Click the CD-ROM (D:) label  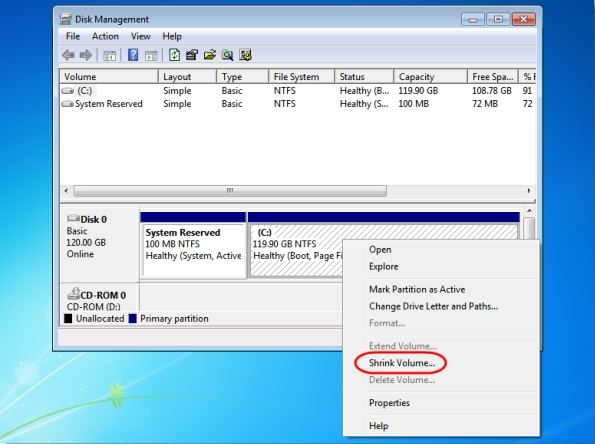[x=93, y=307]
